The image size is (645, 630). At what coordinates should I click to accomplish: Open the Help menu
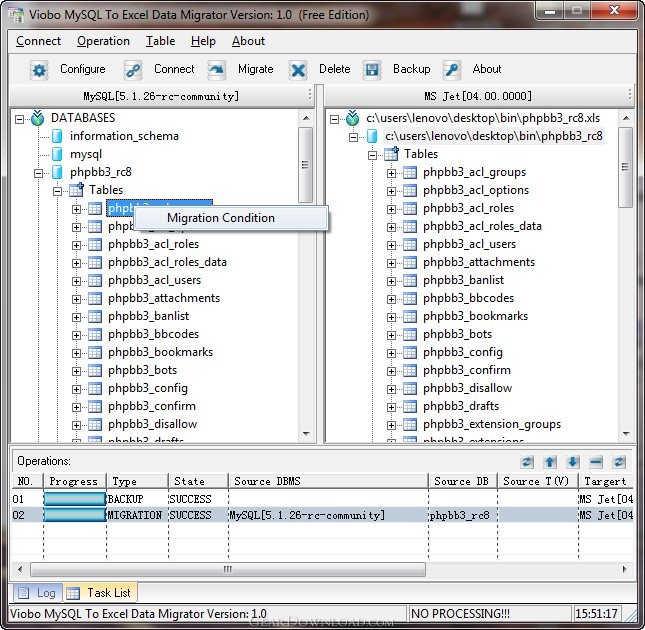click(203, 41)
